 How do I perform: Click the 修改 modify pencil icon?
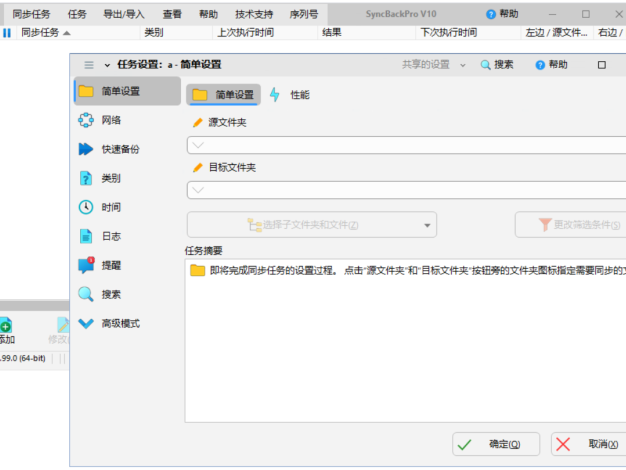63,325
